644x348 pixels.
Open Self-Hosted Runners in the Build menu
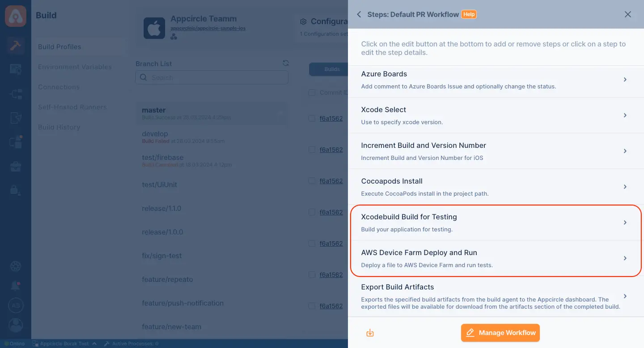click(x=72, y=107)
